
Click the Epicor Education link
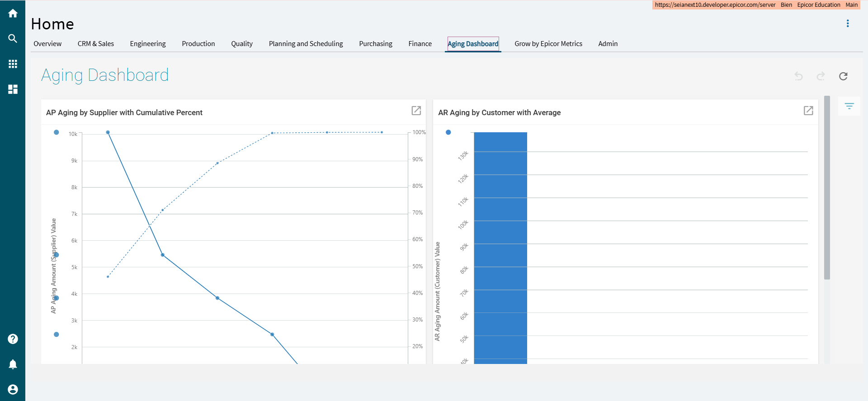(818, 5)
